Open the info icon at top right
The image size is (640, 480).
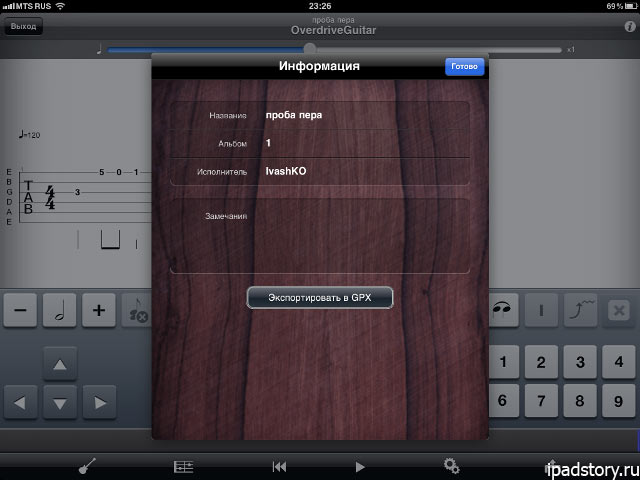(x=630, y=27)
